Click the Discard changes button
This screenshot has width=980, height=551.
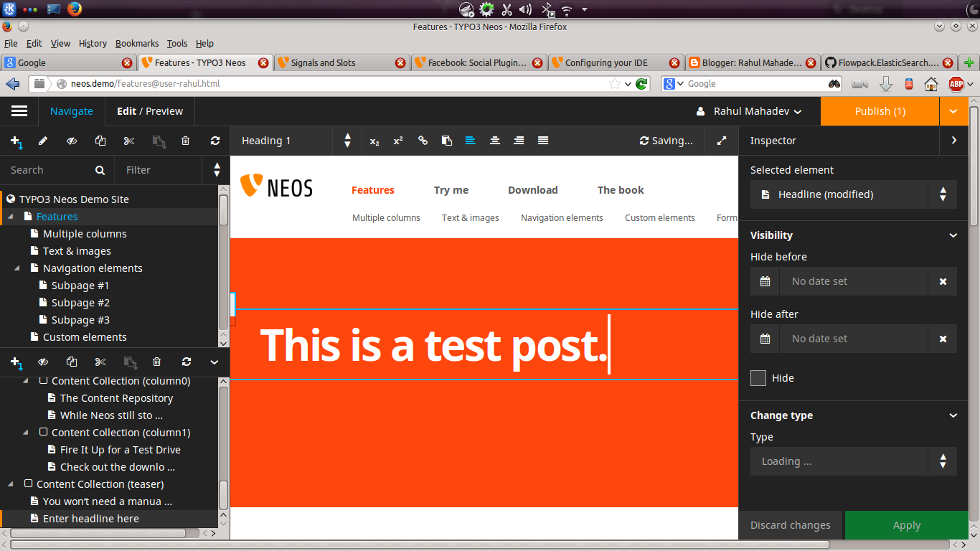pos(791,525)
